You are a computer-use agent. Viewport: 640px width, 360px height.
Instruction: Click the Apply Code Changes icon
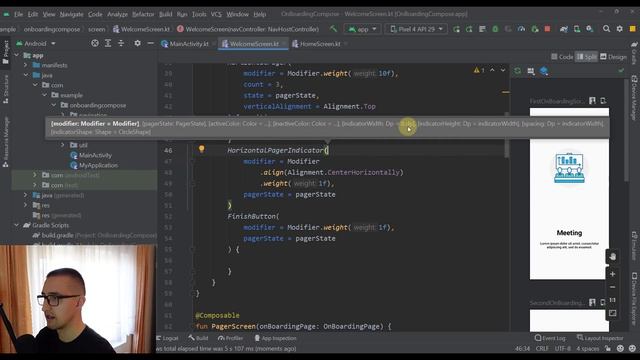[482, 29]
